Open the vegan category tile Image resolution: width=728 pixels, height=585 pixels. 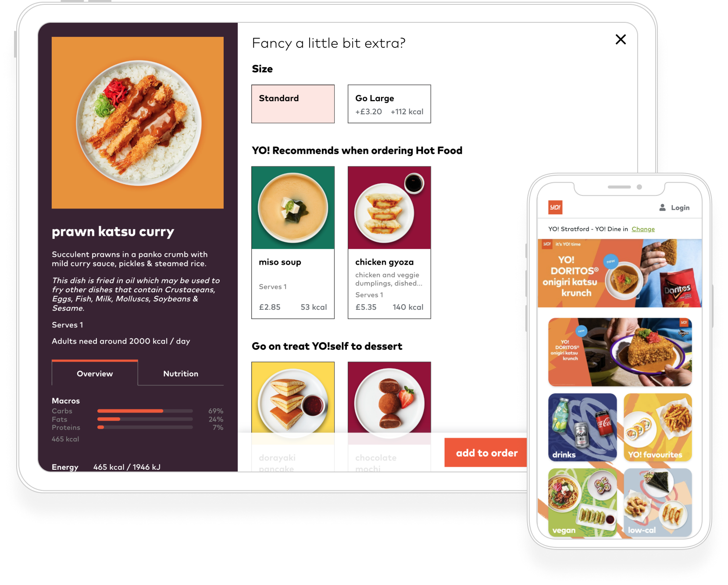tap(582, 503)
